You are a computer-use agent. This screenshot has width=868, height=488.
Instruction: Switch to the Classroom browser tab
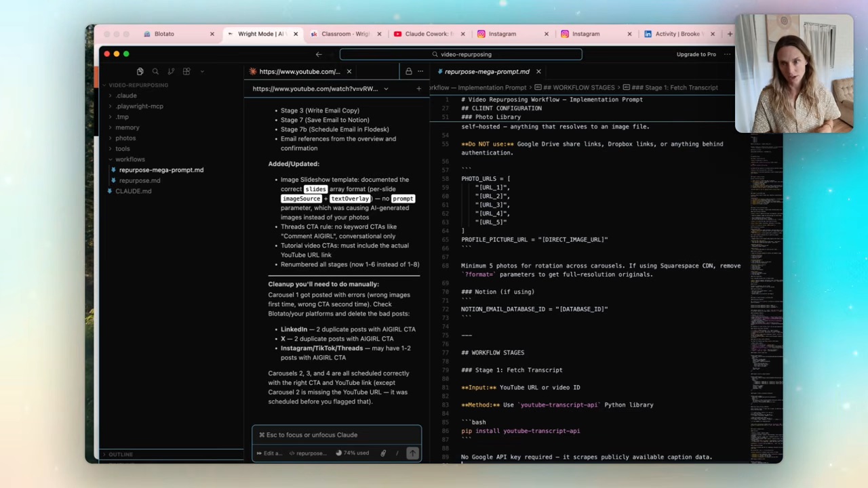(345, 34)
